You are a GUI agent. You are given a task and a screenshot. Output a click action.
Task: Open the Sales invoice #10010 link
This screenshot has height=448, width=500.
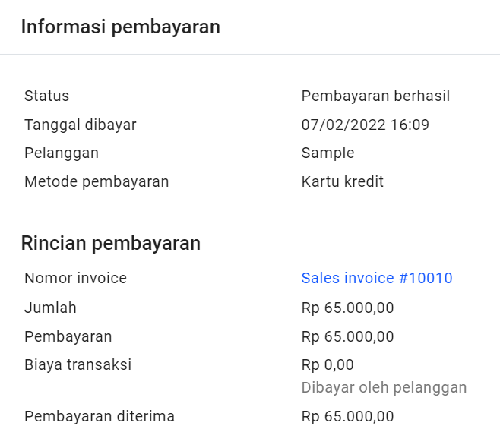click(x=377, y=278)
